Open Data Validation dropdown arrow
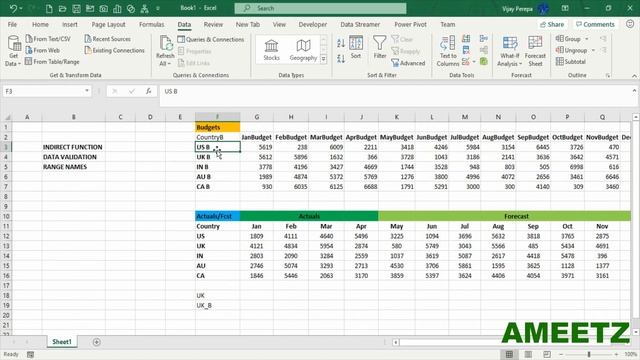 pyautogui.click(x=474, y=62)
